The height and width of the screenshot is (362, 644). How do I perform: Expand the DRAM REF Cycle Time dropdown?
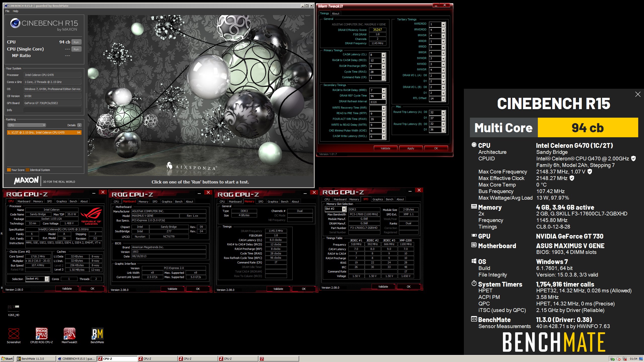coord(384,96)
